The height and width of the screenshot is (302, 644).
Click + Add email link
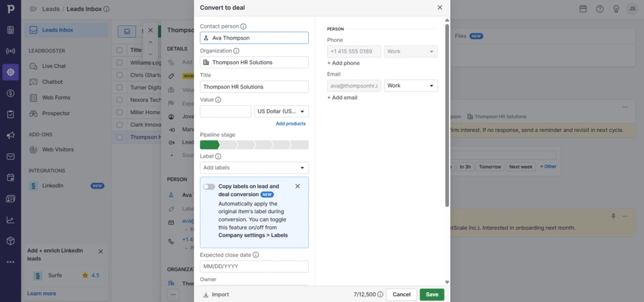click(x=342, y=98)
